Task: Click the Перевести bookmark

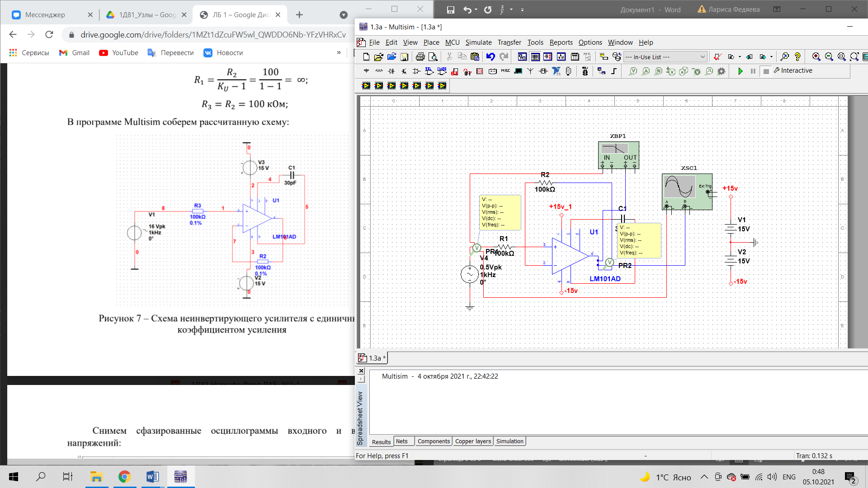Action: point(171,53)
